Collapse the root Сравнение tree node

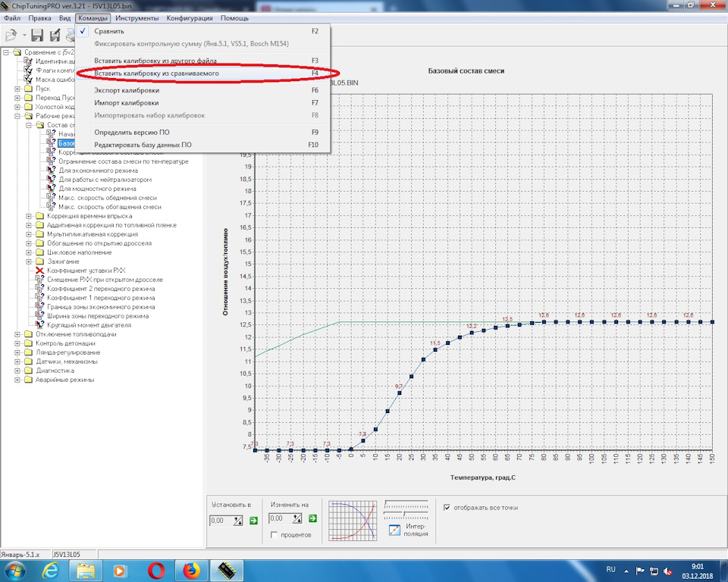pos(6,52)
